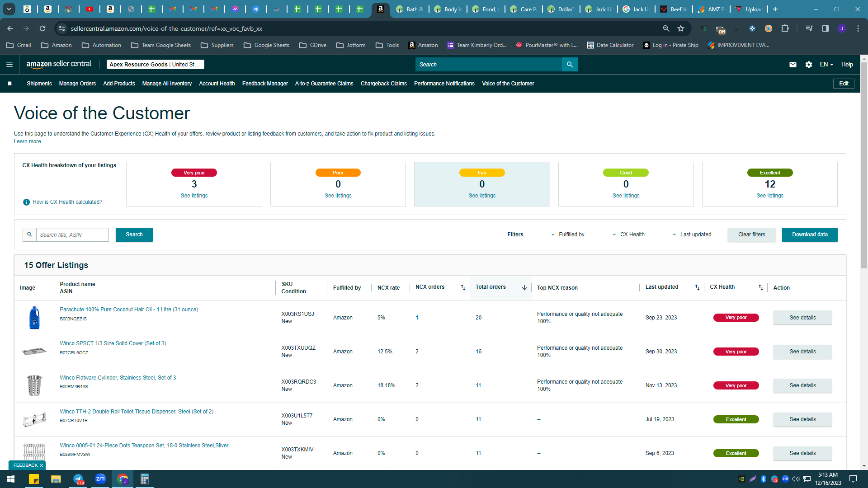
Task: Click Clear filters button
Action: coord(751,235)
